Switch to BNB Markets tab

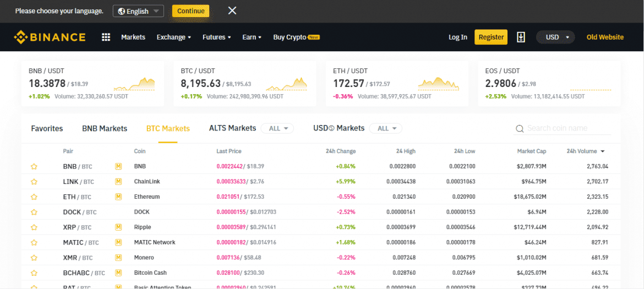click(105, 128)
